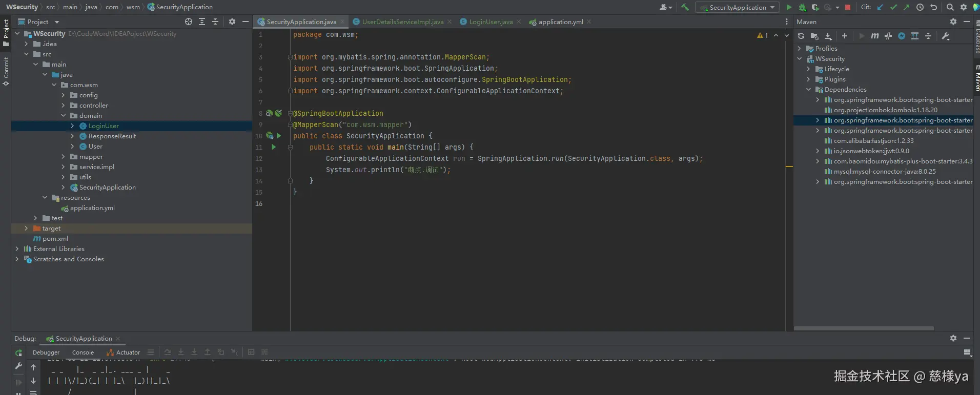The height and width of the screenshot is (395, 980).
Task: Open the Console tab in Debug panel
Action: [83, 352]
